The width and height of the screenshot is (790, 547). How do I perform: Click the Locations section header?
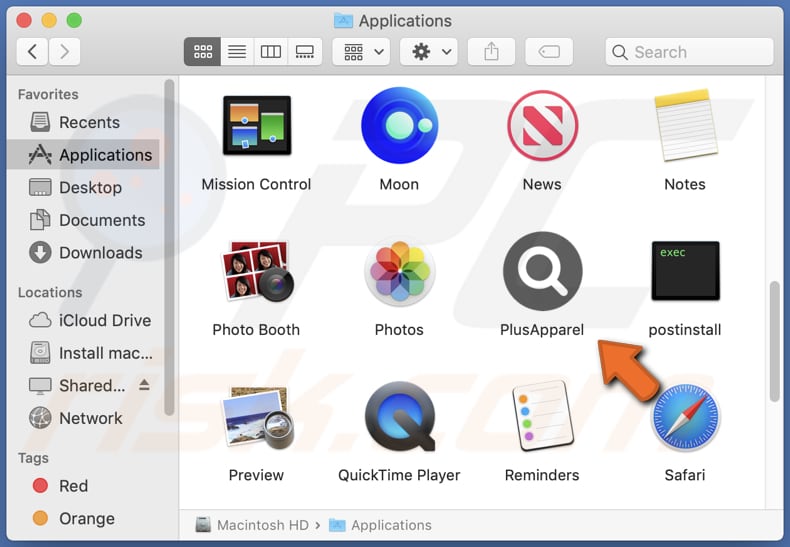click(x=50, y=292)
